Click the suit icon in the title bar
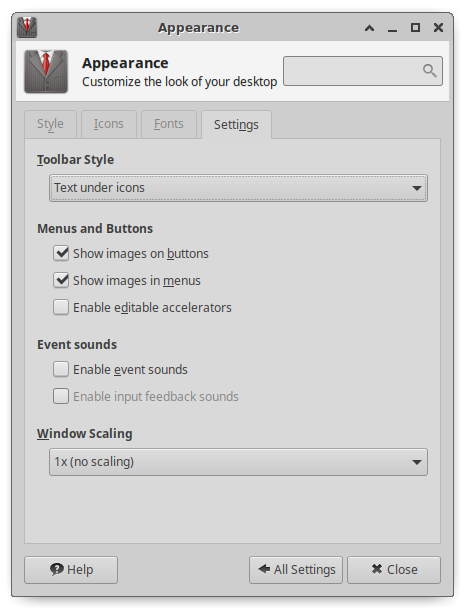The height and width of the screenshot is (612, 472). pos(27,27)
